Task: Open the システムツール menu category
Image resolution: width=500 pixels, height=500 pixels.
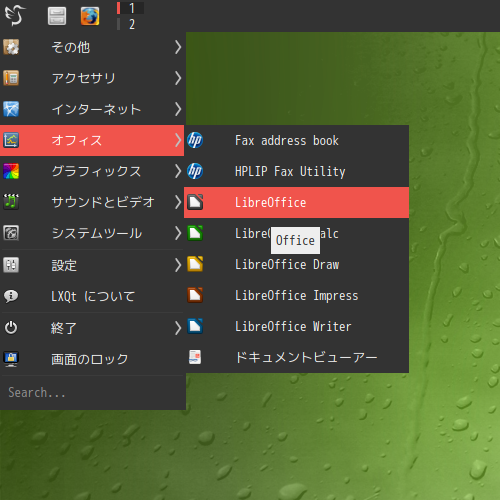Action: [x=92, y=233]
